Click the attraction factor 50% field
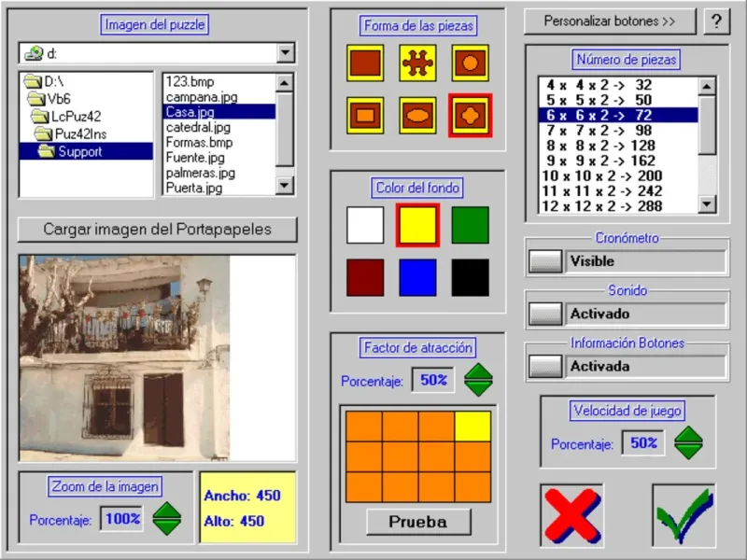The height and width of the screenshot is (560, 747). pyautogui.click(x=433, y=380)
